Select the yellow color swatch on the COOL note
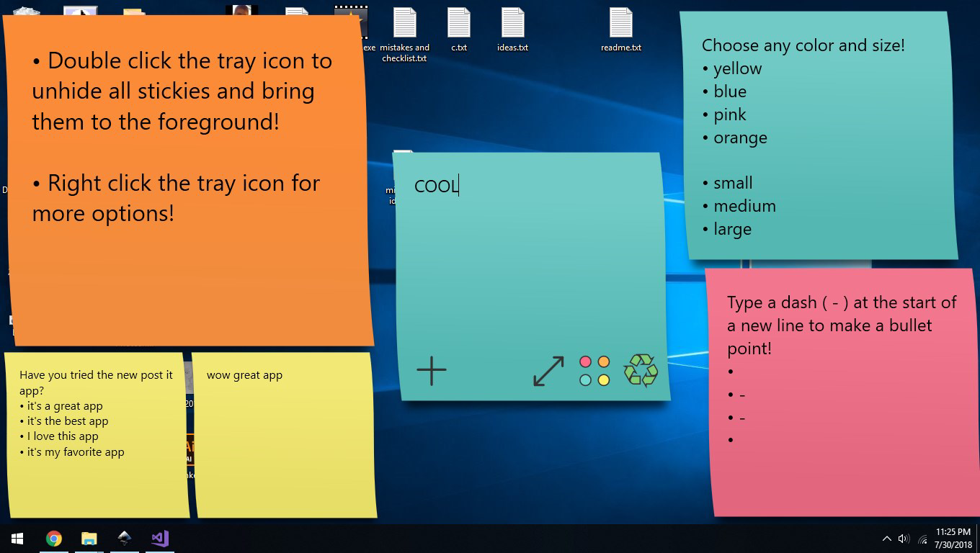The width and height of the screenshot is (980, 553). pos(602,379)
